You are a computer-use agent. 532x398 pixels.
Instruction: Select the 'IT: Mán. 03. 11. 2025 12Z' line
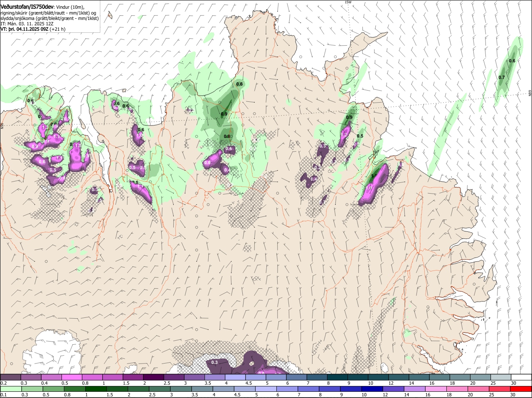27,24
